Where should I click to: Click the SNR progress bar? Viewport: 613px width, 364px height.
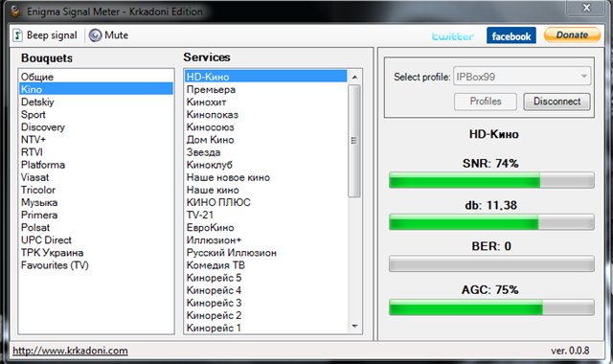[x=491, y=180]
